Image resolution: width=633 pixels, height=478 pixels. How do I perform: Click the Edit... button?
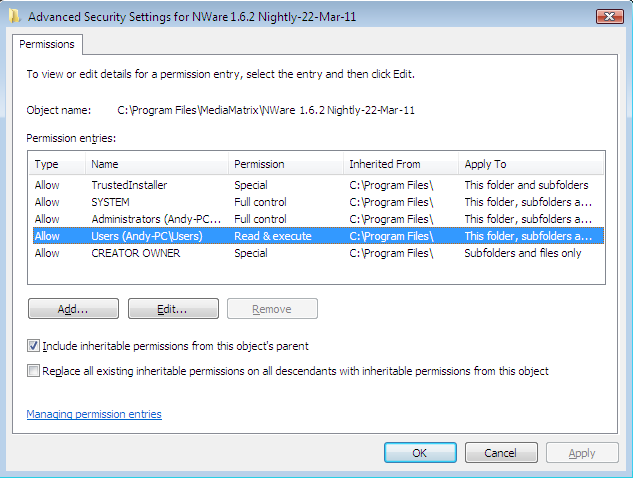pos(173,309)
